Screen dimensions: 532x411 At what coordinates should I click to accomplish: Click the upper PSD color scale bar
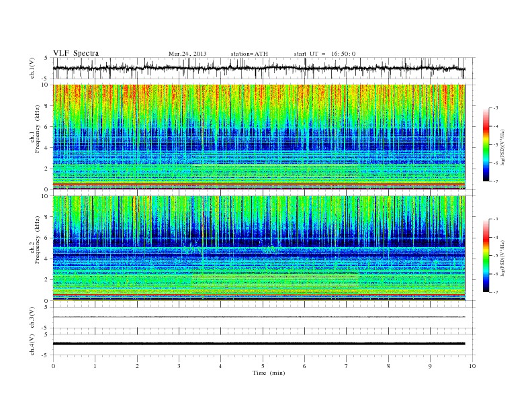tap(486, 144)
